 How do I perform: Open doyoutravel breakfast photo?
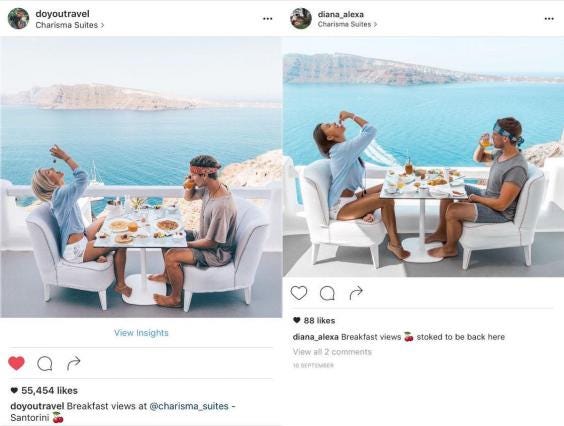tap(141, 177)
